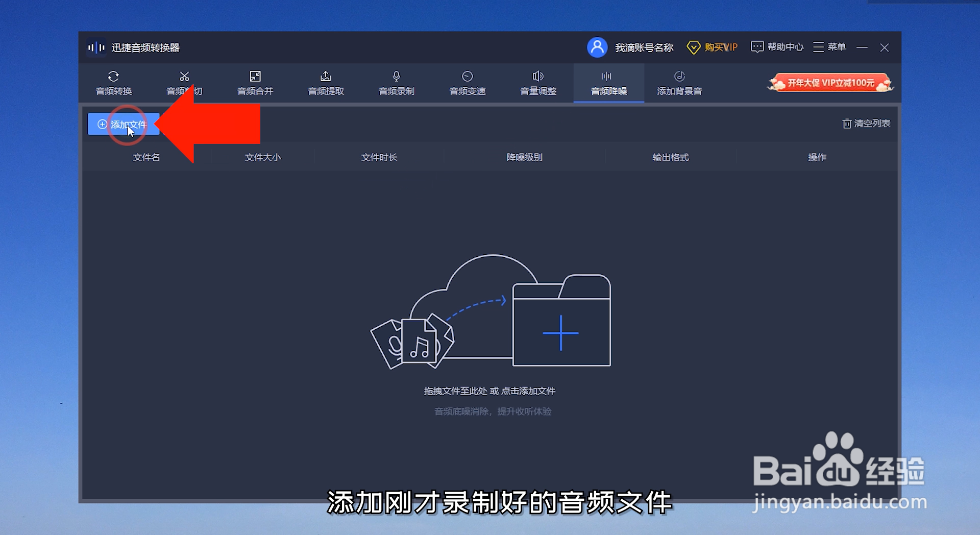
Task: Close the audio converter window
Action: click(x=885, y=47)
